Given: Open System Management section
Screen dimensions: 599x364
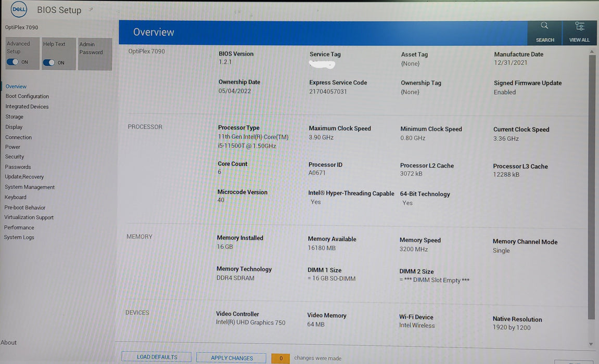Looking at the screenshot, I should (30, 187).
